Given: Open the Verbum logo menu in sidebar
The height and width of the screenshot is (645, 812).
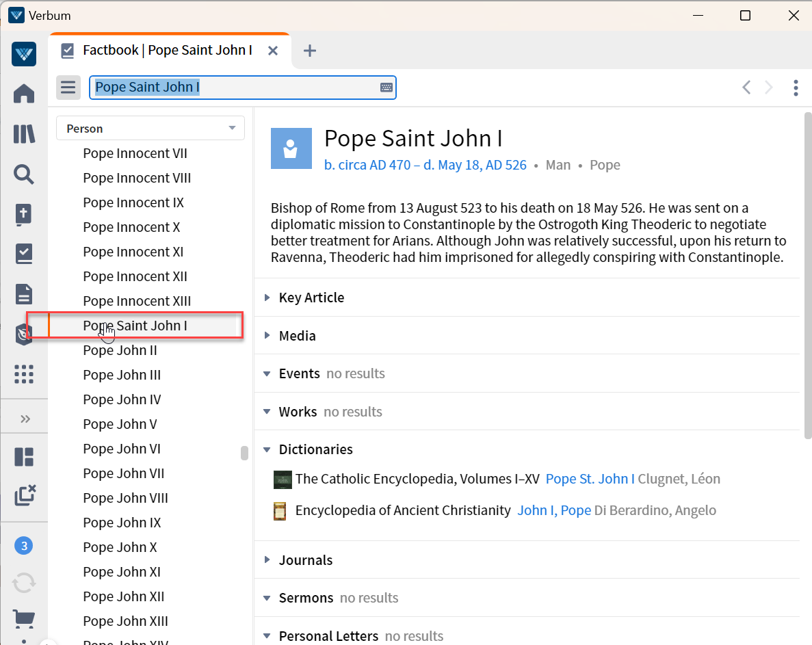Looking at the screenshot, I should tap(24, 54).
